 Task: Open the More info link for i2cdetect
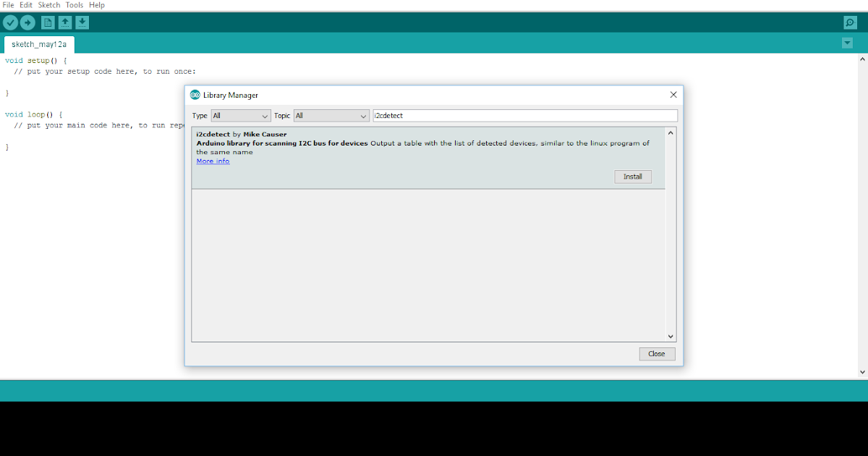click(x=212, y=160)
